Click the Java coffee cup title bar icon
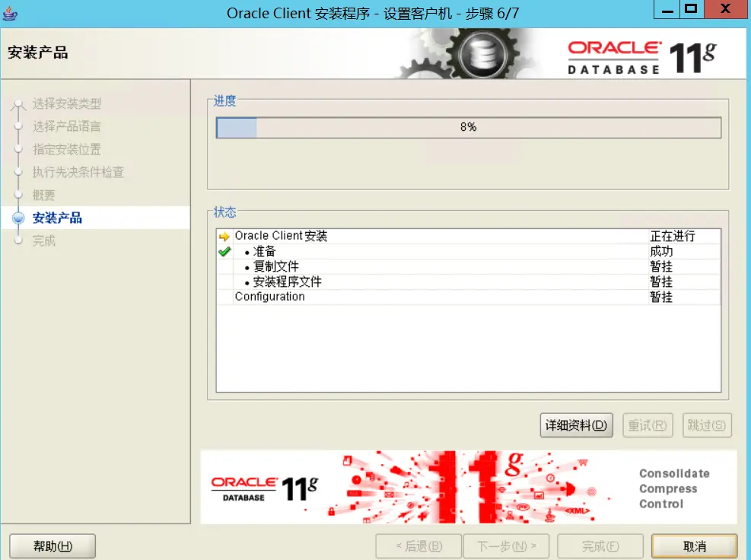Viewport: 751px width, 560px height. 10,13
